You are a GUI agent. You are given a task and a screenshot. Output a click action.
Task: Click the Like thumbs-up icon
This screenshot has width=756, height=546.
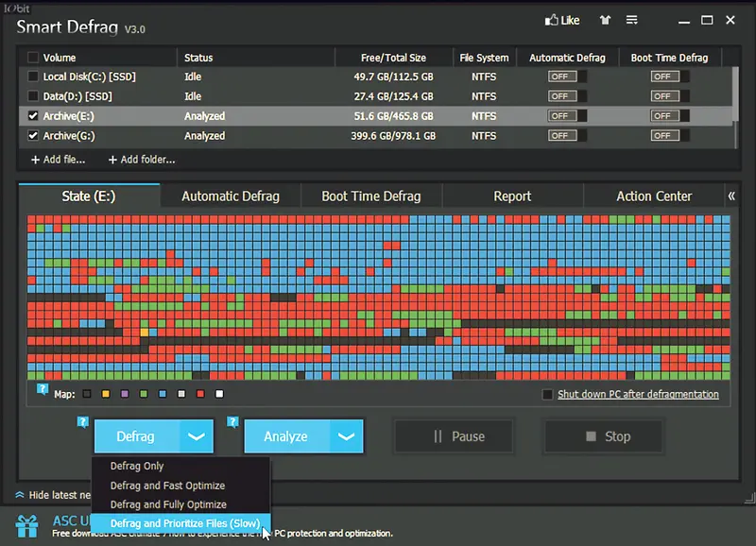[x=551, y=20]
